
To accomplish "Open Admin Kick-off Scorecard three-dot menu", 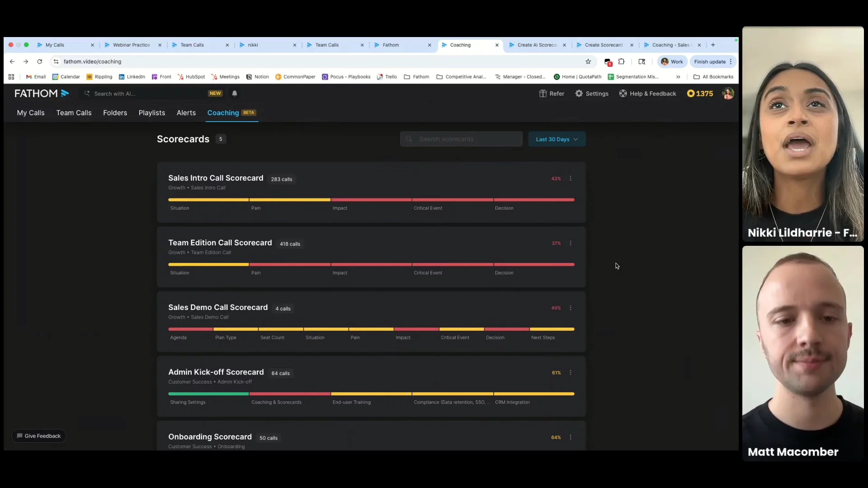I will (x=571, y=373).
